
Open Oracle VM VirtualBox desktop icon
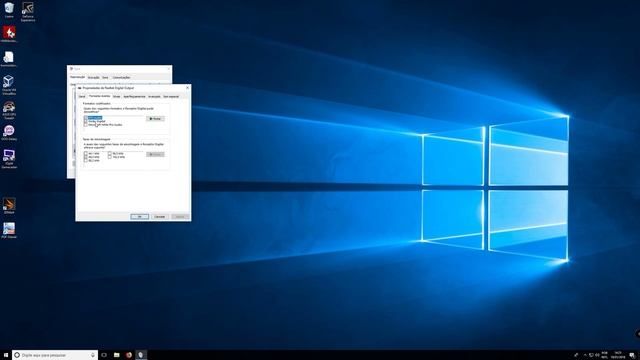pyautogui.click(x=9, y=85)
